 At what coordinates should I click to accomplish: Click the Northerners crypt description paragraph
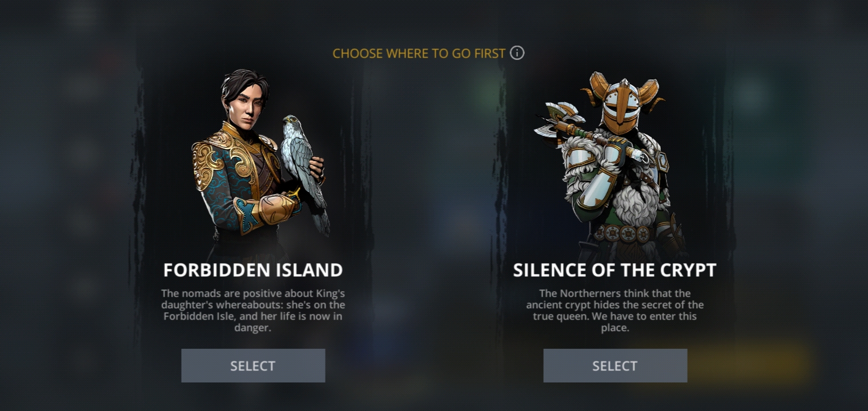tap(614, 311)
